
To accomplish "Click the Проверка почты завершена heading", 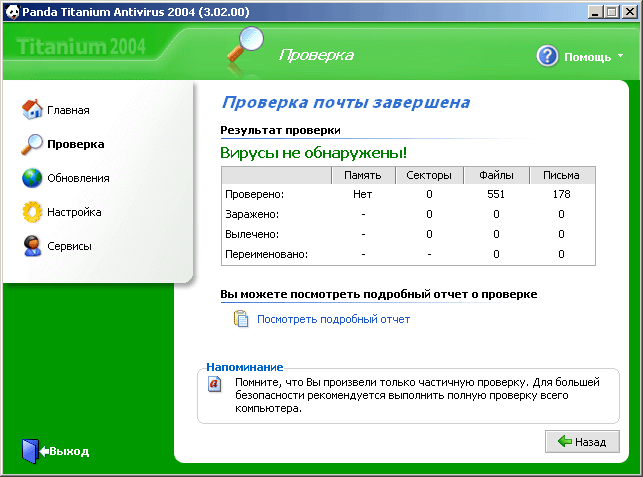I will [346, 103].
